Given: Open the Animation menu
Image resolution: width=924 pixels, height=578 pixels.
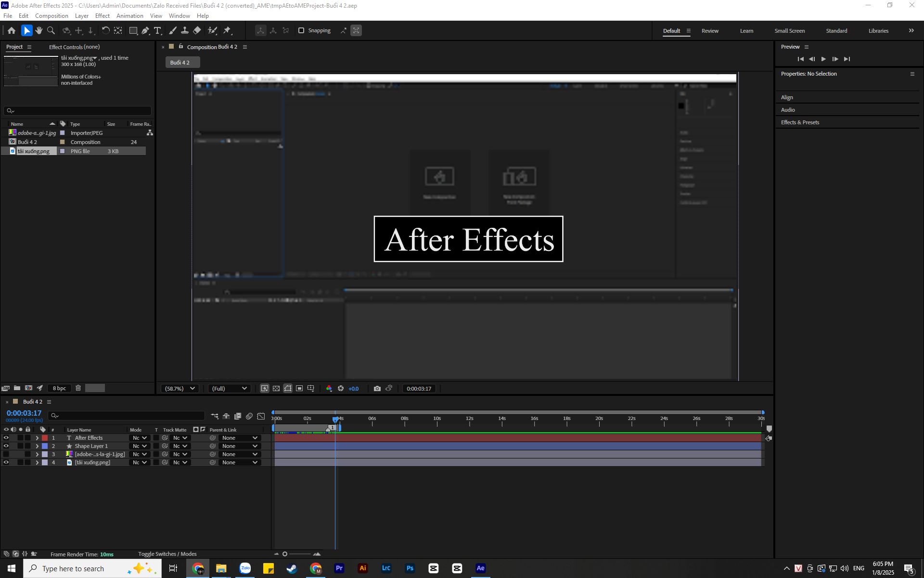Looking at the screenshot, I should (130, 16).
